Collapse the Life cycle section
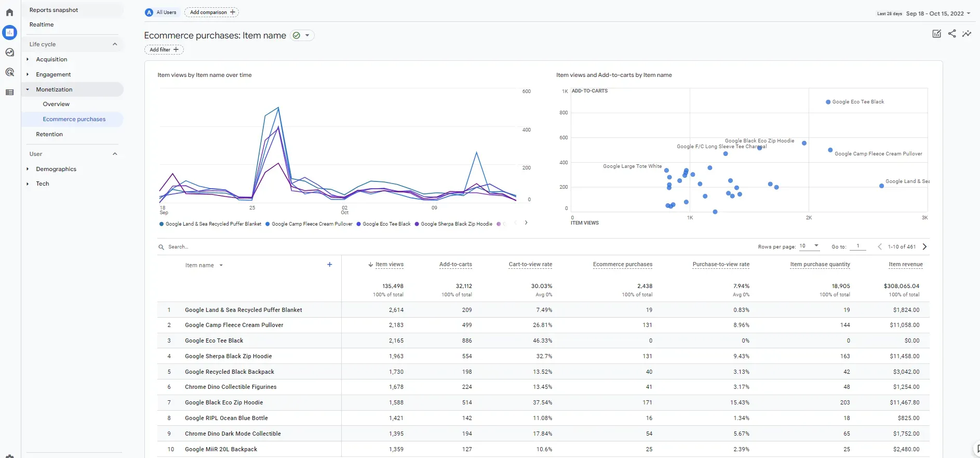 pos(115,44)
